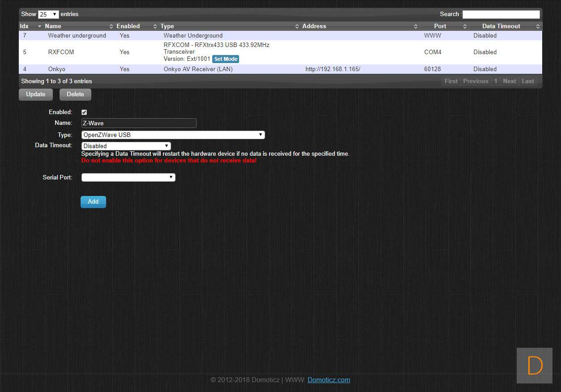Open the Data Timeout dropdown
The width and height of the screenshot is (561, 392).
click(126, 146)
